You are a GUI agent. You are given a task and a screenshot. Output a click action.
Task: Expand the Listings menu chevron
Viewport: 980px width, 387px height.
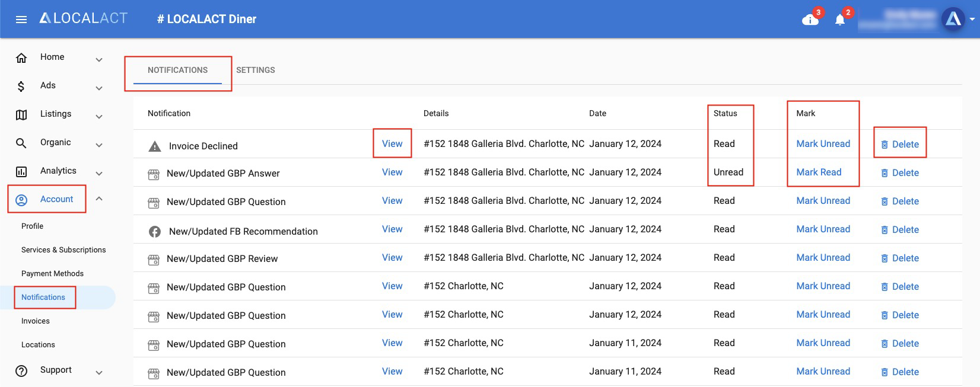coord(99,117)
